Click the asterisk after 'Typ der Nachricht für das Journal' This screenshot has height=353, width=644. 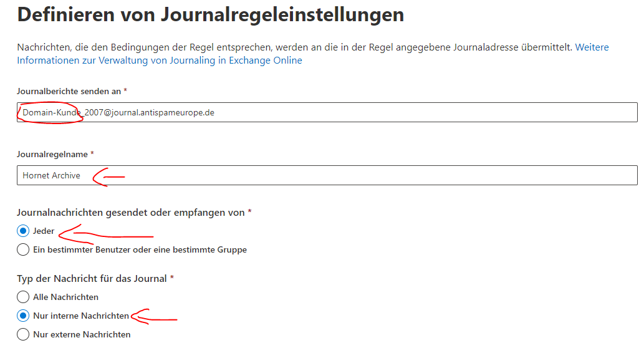click(x=171, y=278)
